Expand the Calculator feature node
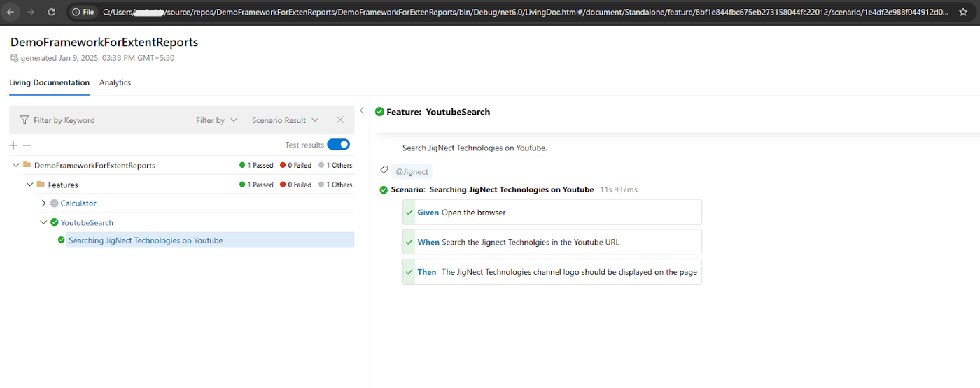980x388 pixels. (x=43, y=203)
